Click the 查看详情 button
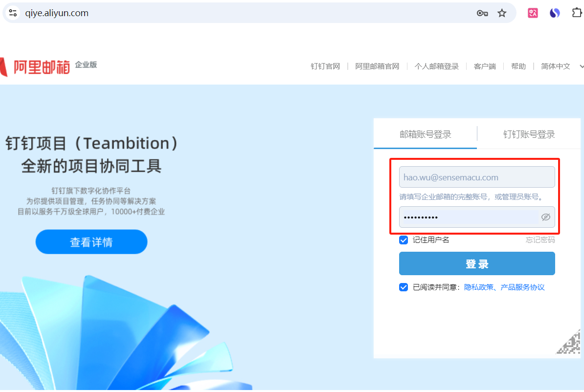This screenshot has height=392, width=584. tap(91, 242)
